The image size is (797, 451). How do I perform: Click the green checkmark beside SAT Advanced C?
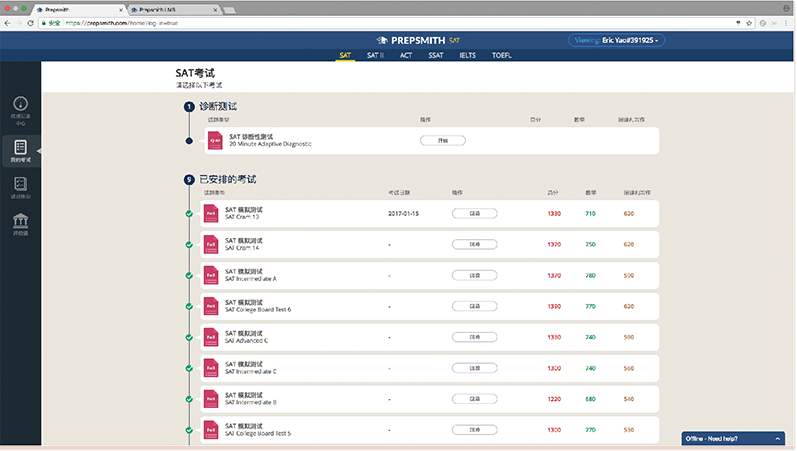(189, 337)
